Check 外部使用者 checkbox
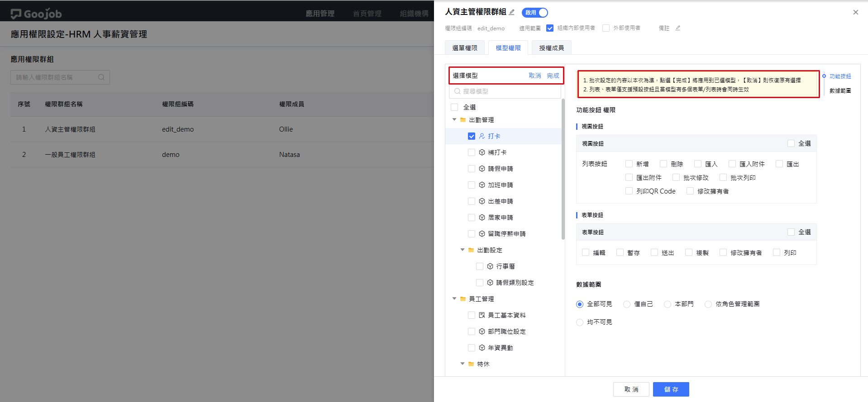Screen dimensions: 868x402 point(606,28)
